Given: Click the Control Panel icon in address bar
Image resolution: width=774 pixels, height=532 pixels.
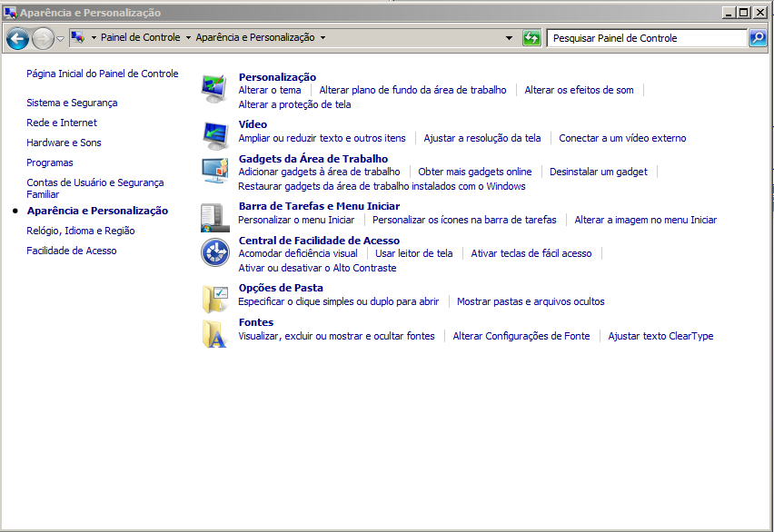Looking at the screenshot, I should [x=77, y=37].
